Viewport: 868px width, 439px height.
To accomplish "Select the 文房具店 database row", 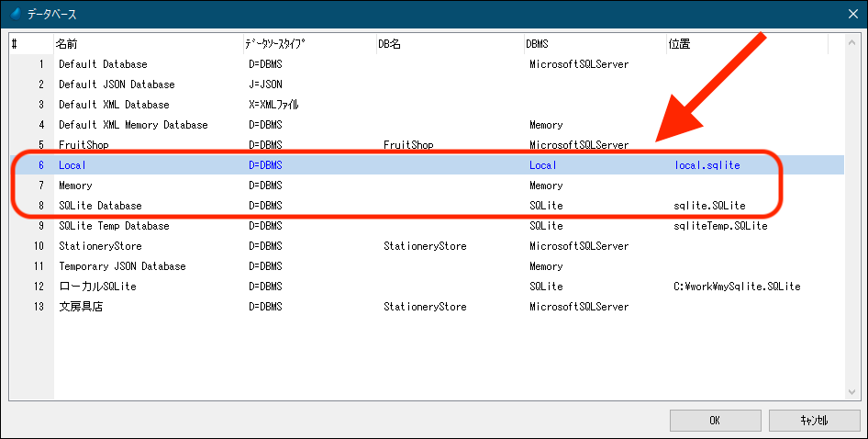I will [81, 307].
